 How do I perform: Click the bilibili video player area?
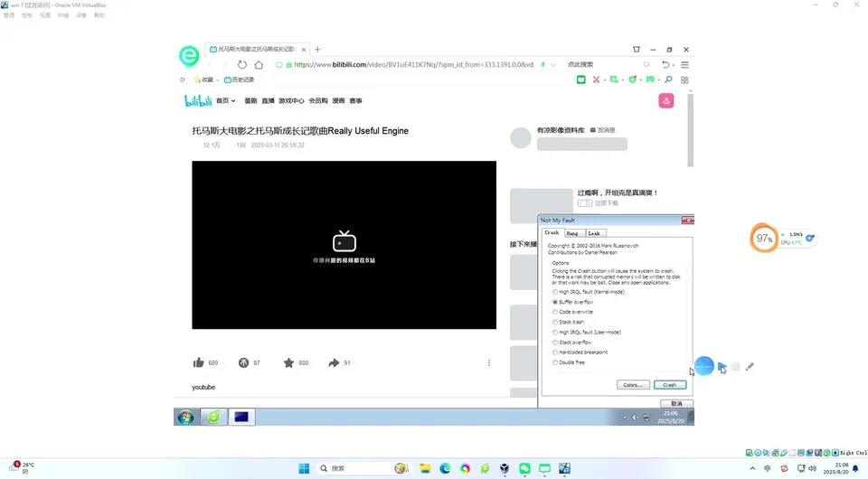click(344, 245)
